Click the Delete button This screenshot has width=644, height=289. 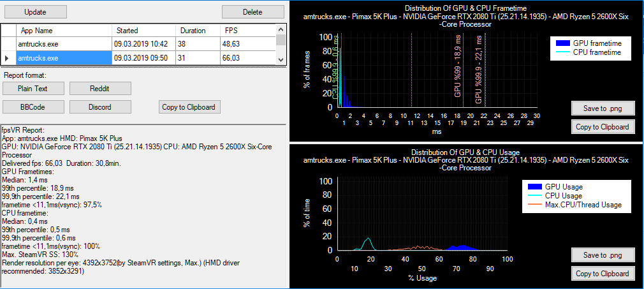pyautogui.click(x=252, y=12)
